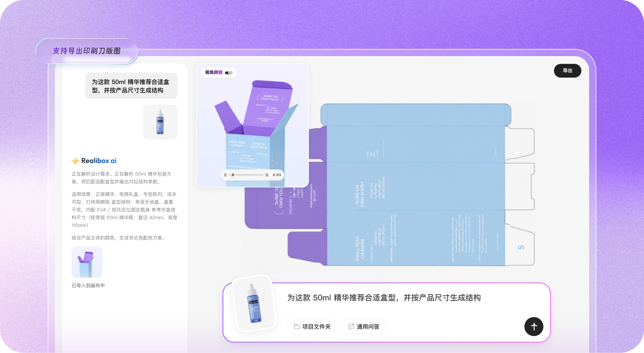The width and height of the screenshot is (644, 353).
Task: Click the folder icon in 项目文件夹 chip
Action: (x=297, y=327)
